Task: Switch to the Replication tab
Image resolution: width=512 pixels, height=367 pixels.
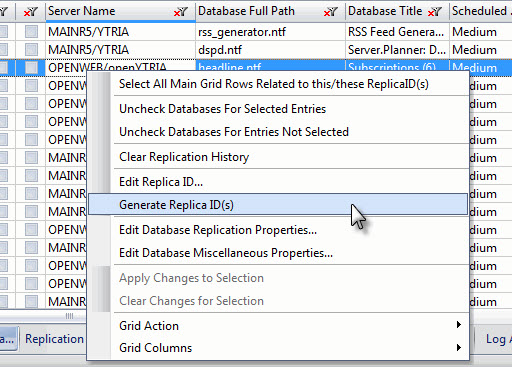Action: tap(54, 339)
